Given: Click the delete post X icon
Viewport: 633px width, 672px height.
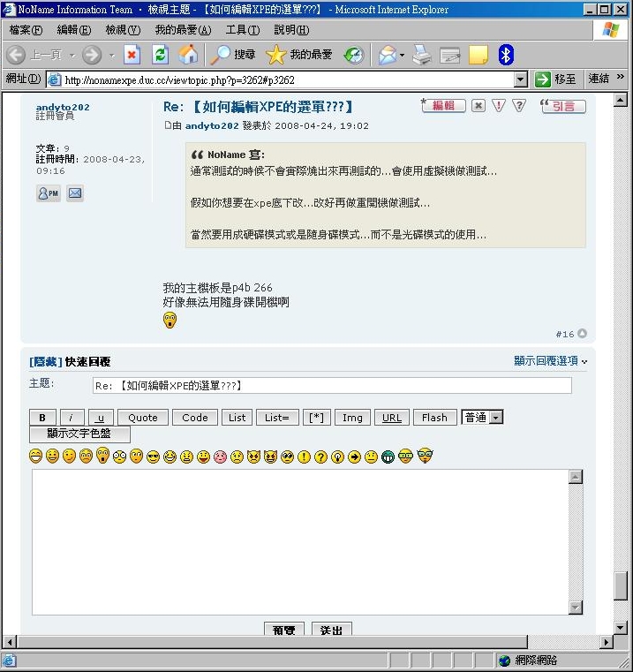Looking at the screenshot, I should [x=478, y=106].
